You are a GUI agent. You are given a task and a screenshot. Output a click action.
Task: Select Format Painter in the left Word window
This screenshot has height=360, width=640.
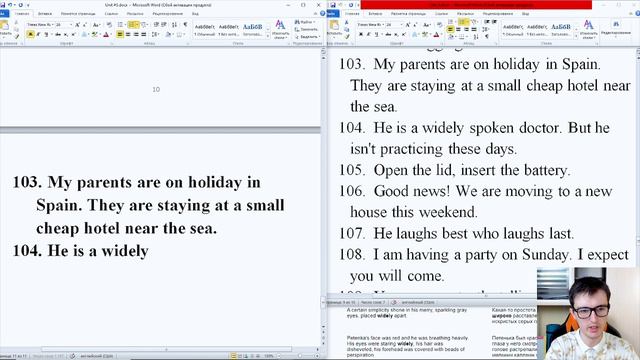click(x=17, y=36)
